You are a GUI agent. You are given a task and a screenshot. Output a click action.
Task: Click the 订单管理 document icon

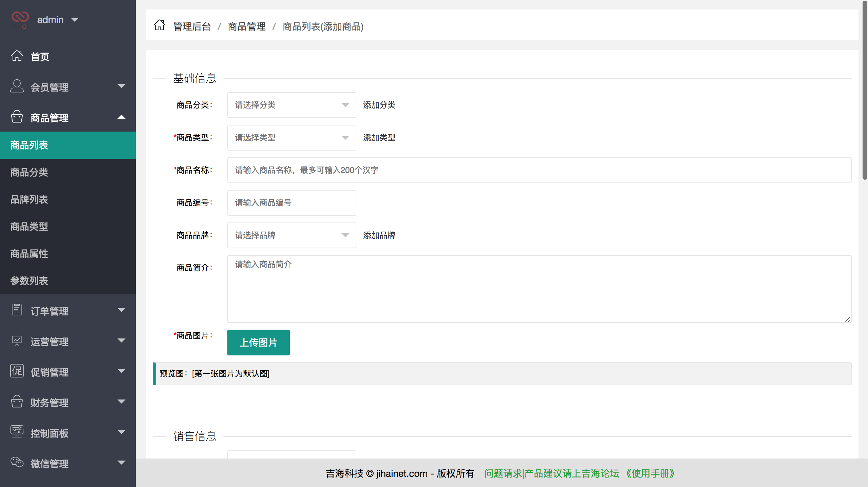(x=17, y=310)
